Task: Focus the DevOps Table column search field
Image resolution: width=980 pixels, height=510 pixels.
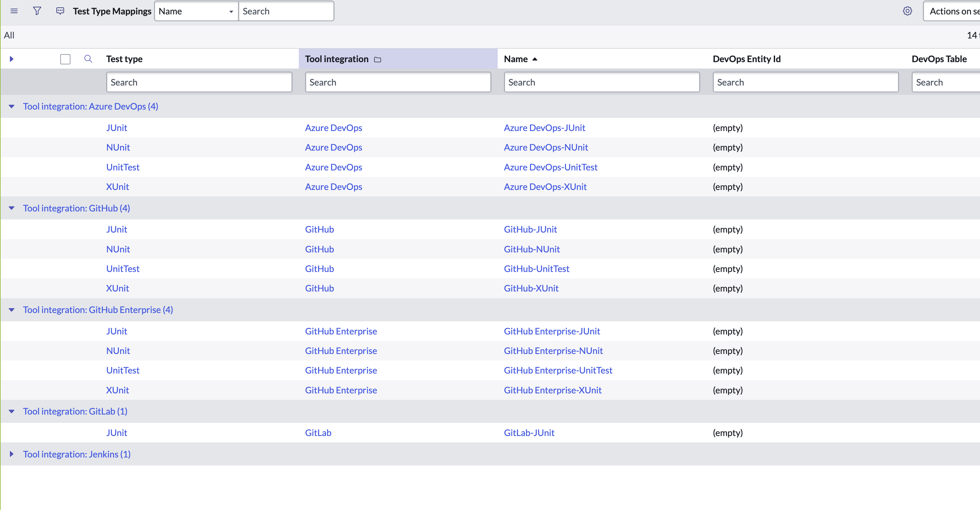Action: tap(946, 82)
